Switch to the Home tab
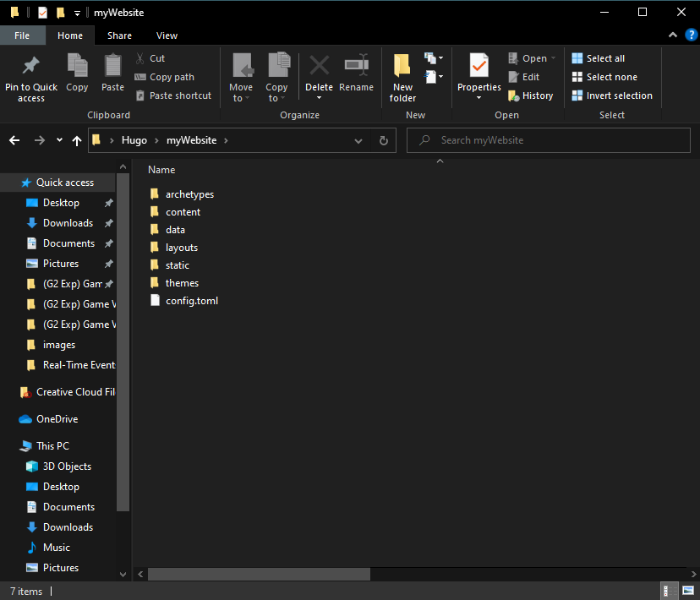This screenshot has width=700, height=600. coord(70,35)
